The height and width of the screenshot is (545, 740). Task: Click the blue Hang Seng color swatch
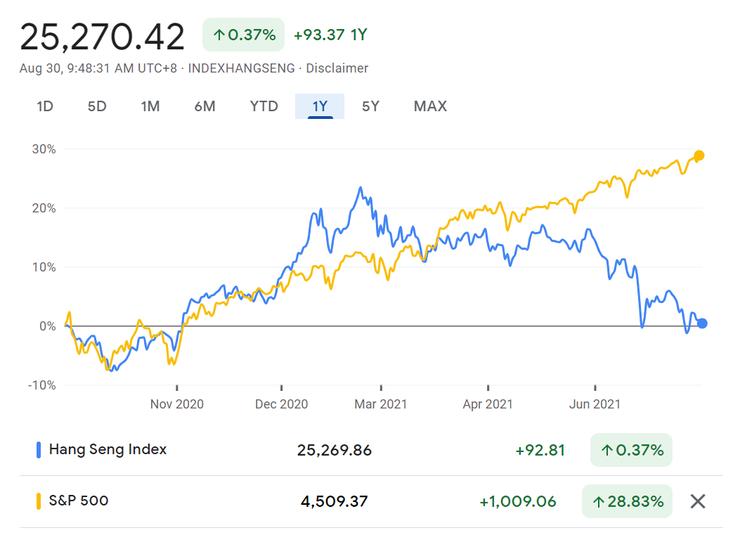[38, 450]
